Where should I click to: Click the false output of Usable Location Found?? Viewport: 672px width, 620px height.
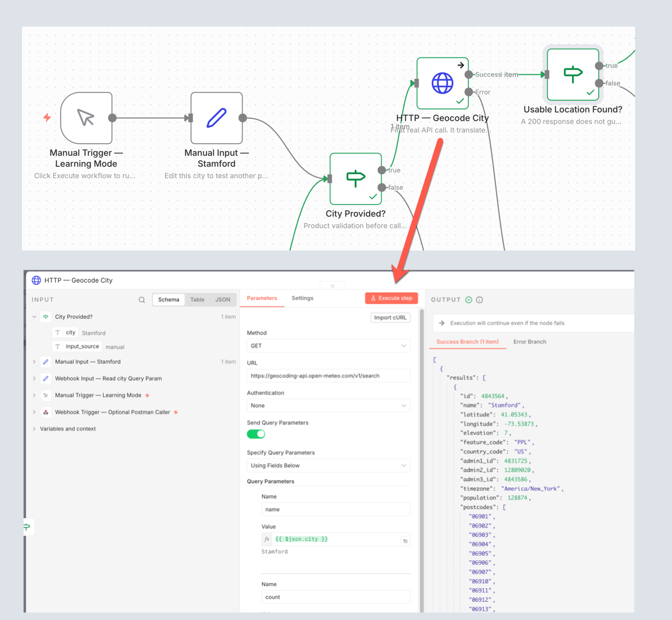(599, 83)
